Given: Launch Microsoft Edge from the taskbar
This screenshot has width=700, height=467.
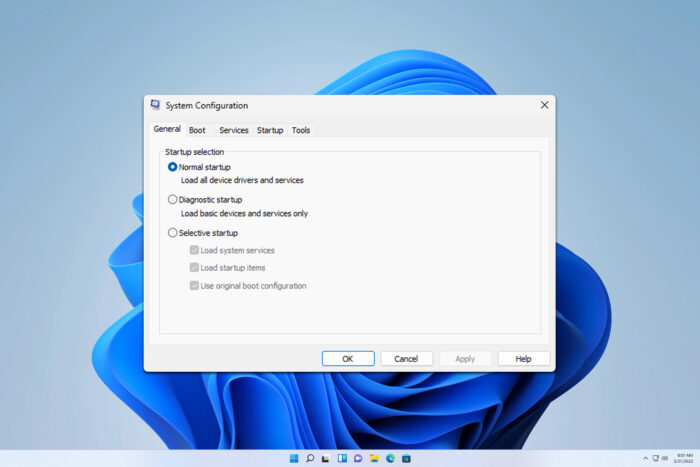Looking at the screenshot, I should pos(390,459).
